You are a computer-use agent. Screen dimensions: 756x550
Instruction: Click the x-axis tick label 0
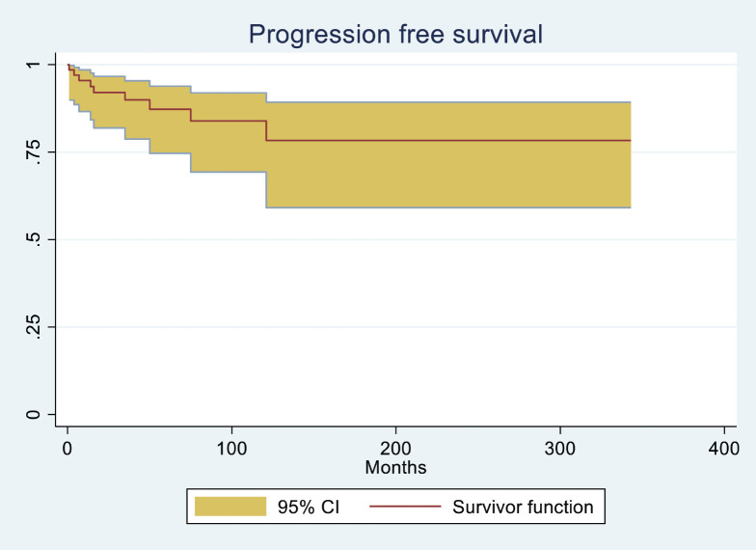[67, 449]
